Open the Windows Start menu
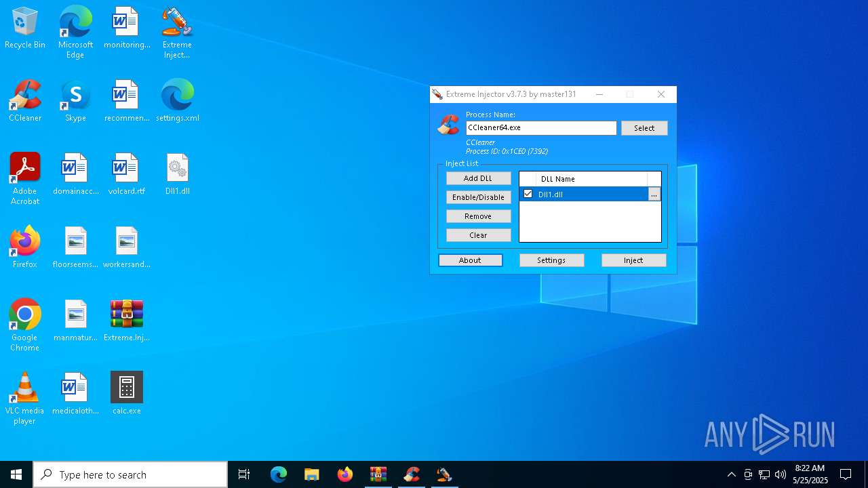 click(x=16, y=474)
